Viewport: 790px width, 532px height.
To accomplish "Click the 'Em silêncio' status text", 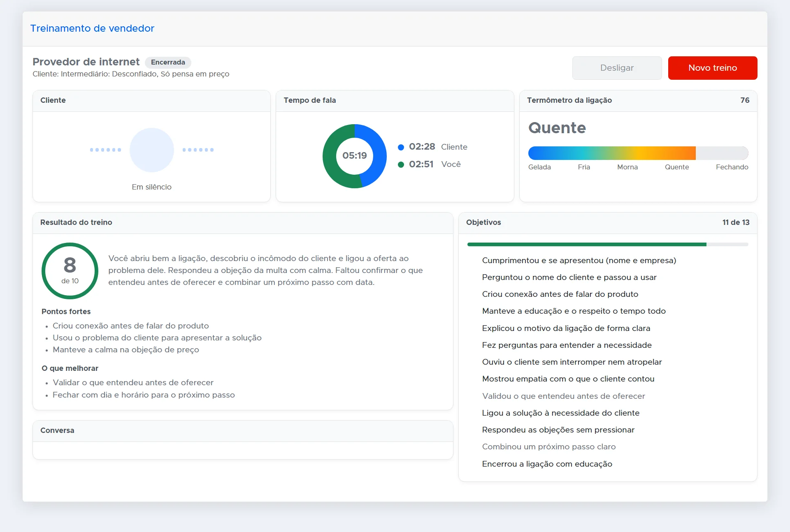I will point(151,187).
